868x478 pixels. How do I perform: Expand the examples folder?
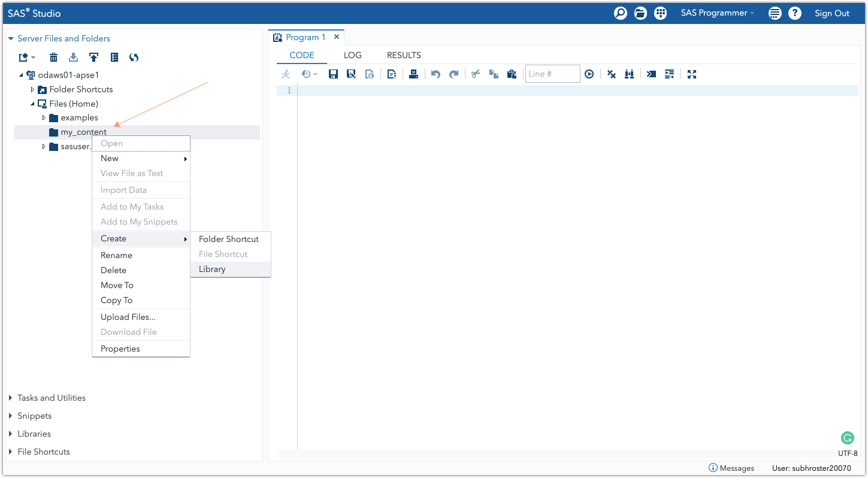(44, 118)
